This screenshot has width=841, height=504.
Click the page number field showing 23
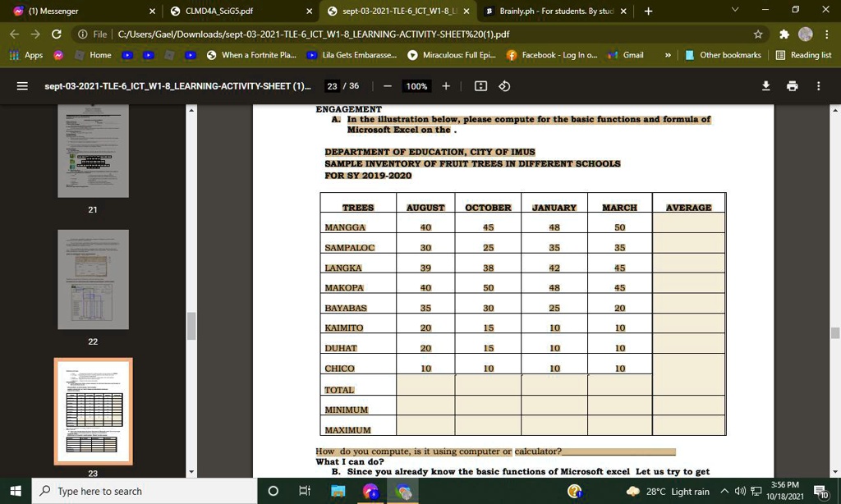click(x=332, y=86)
